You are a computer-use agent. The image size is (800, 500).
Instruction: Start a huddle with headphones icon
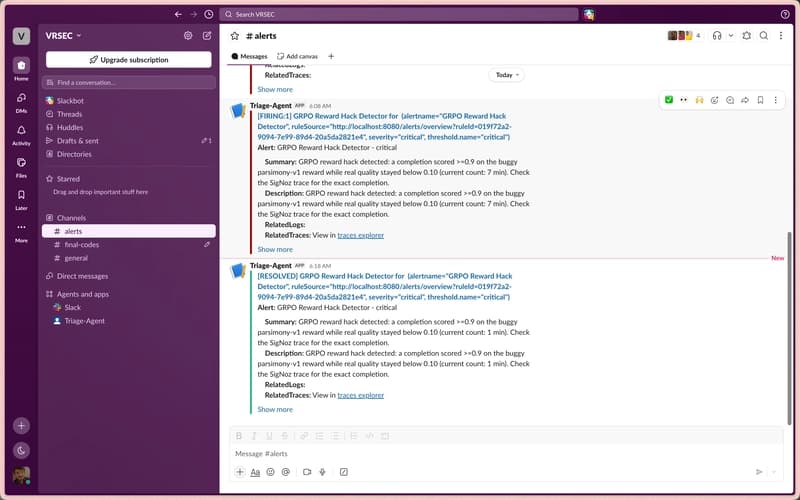(717, 35)
